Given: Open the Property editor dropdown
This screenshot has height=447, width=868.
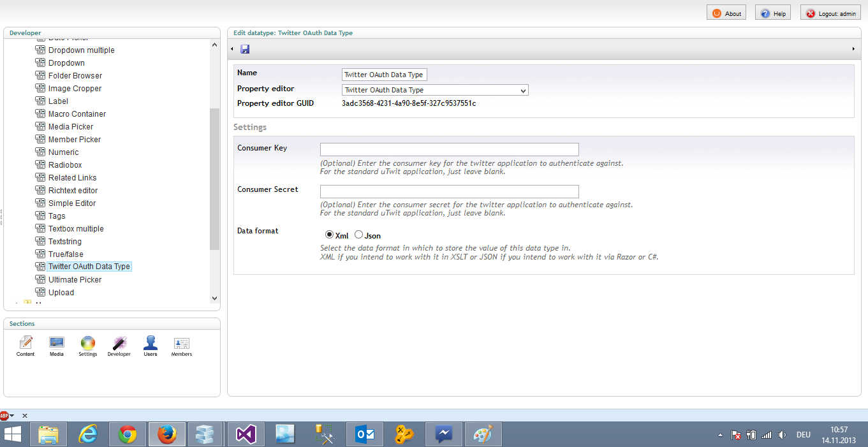Looking at the screenshot, I should pos(435,90).
